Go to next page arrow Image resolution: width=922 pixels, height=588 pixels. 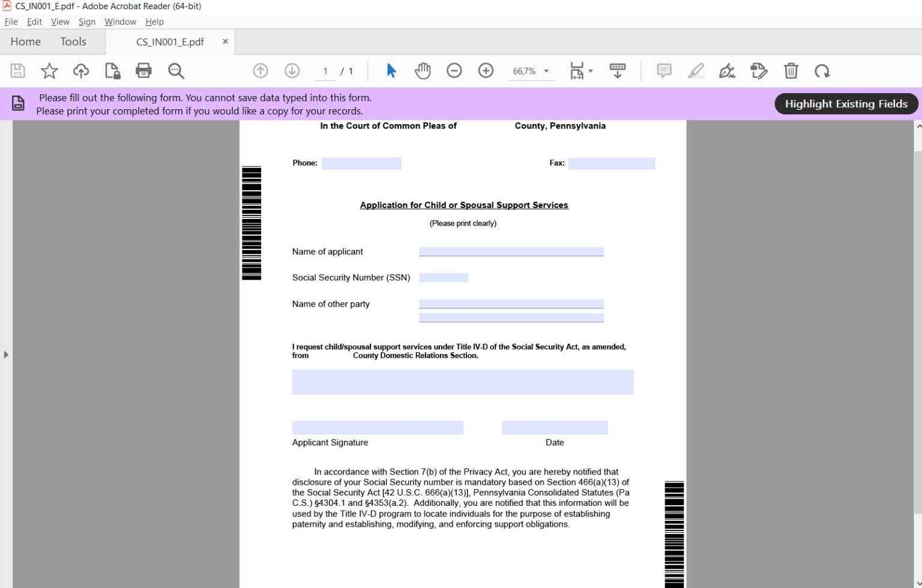tap(292, 71)
